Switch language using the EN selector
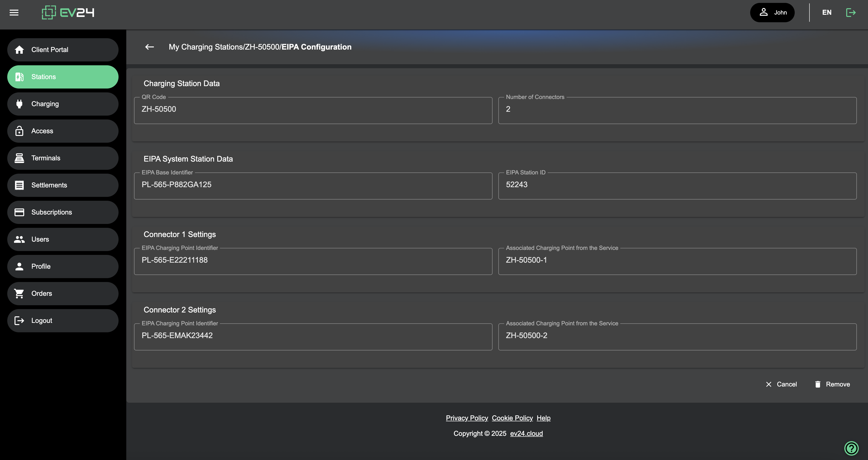 tap(827, 13)
